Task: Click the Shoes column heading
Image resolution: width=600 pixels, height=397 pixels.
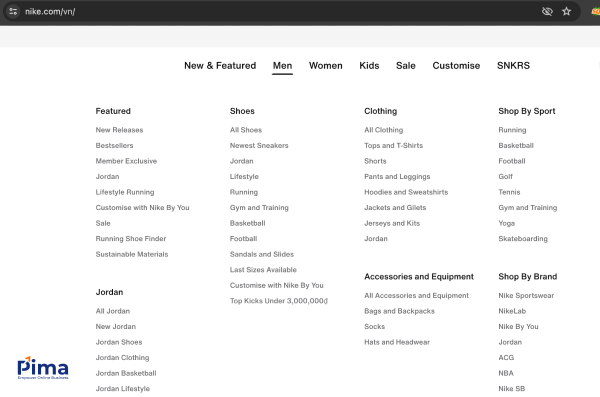Action: [x=242, y=111]
